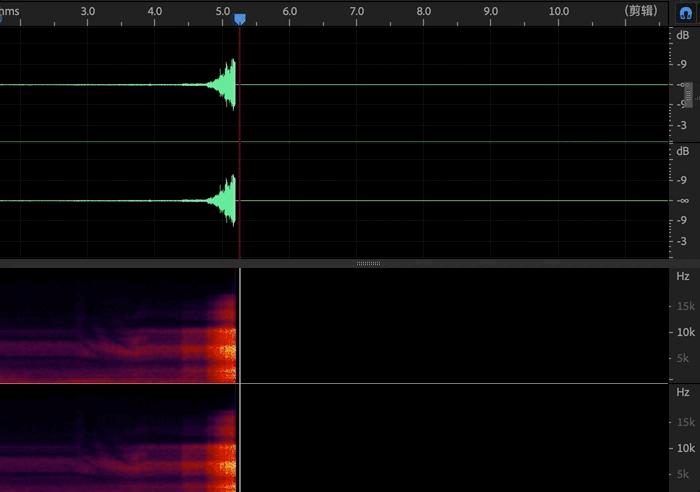Click the 剪辑 label on the ruler
The image size is (700, 492).
(x=640, y=11)
